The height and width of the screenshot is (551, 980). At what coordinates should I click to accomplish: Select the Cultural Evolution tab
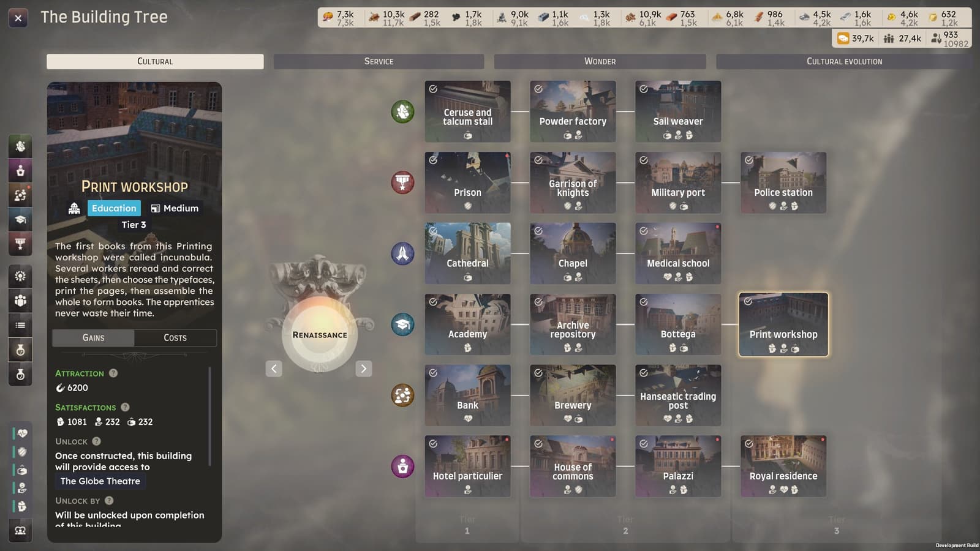(x=843, y=61)
